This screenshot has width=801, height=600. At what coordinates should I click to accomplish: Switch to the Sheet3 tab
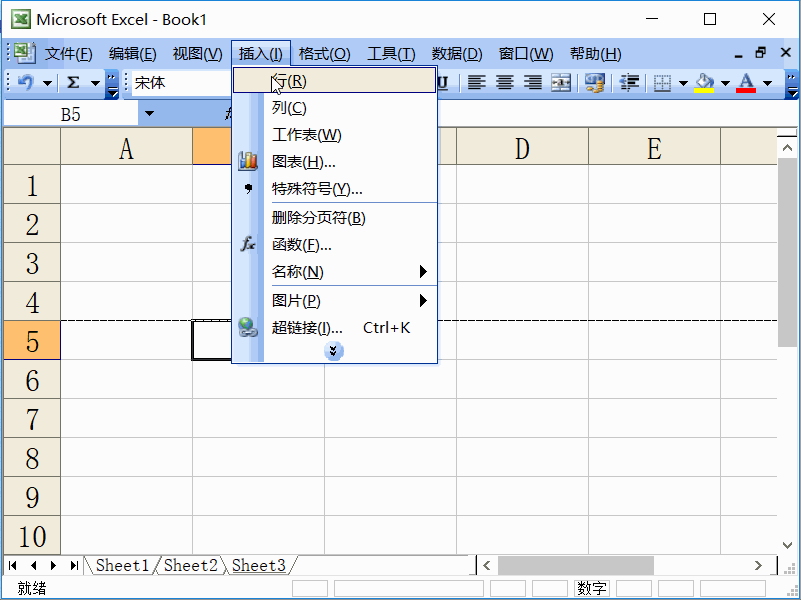click(258, 565)
